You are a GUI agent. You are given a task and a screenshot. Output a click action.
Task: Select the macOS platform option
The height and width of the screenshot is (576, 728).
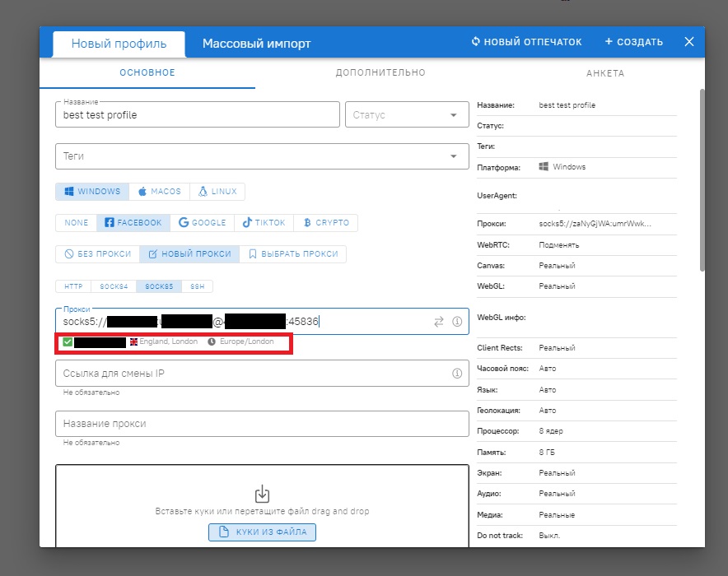pyautogui.click(x=160, y=192)
